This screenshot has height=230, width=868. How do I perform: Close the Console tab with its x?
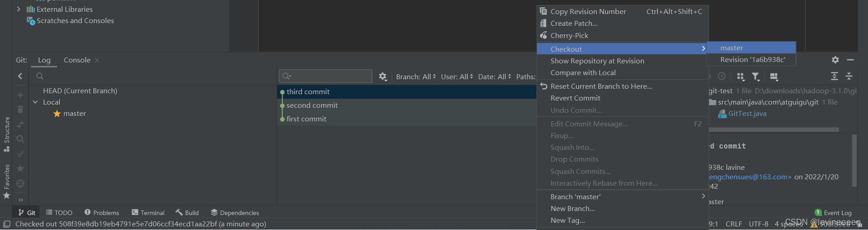pyautogui.click(x=97, y=60)
